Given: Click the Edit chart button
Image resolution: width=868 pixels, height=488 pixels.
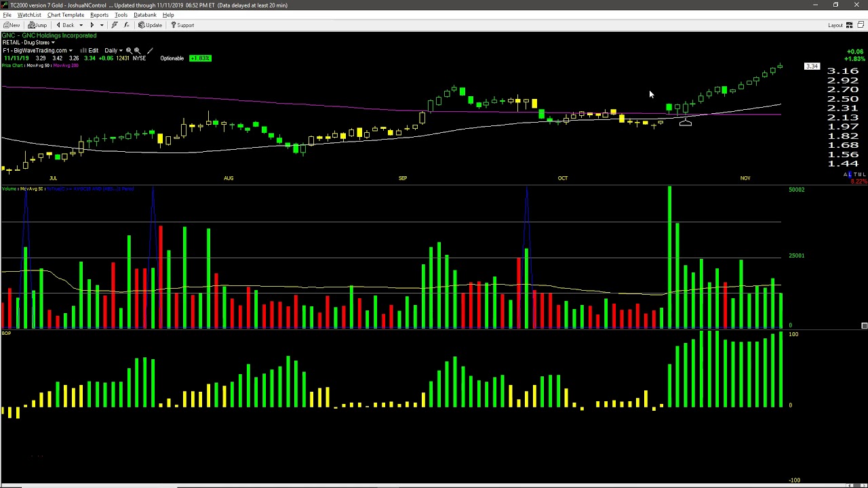Looking at the screenshot, I should point(90,51).
